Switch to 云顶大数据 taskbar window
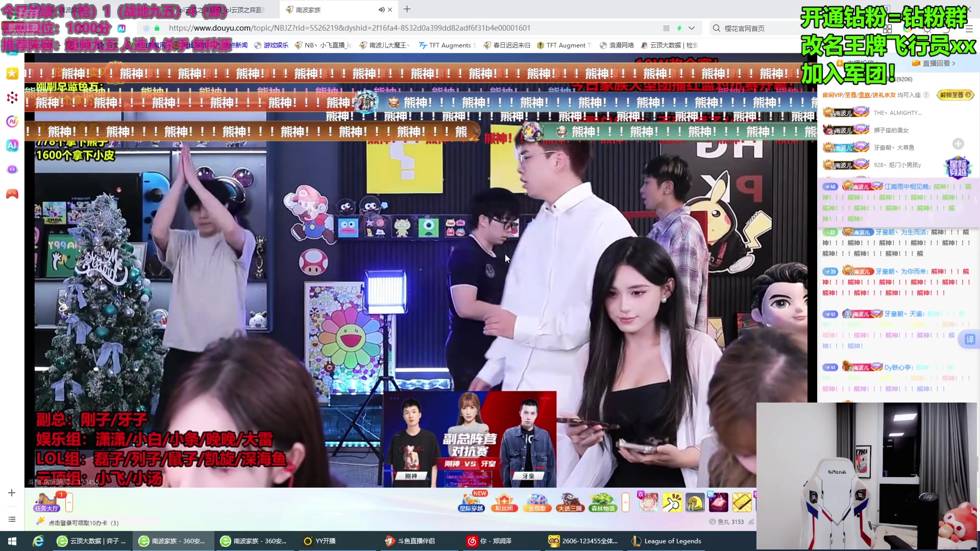980x551 pixels. tap(92, 541)
